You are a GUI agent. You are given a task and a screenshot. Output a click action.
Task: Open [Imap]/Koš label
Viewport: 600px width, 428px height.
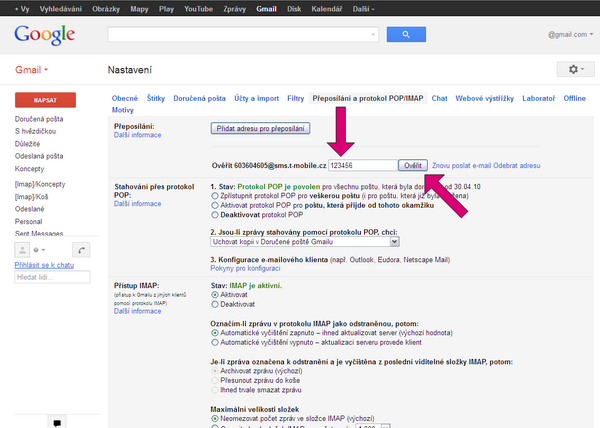(31, 197)
